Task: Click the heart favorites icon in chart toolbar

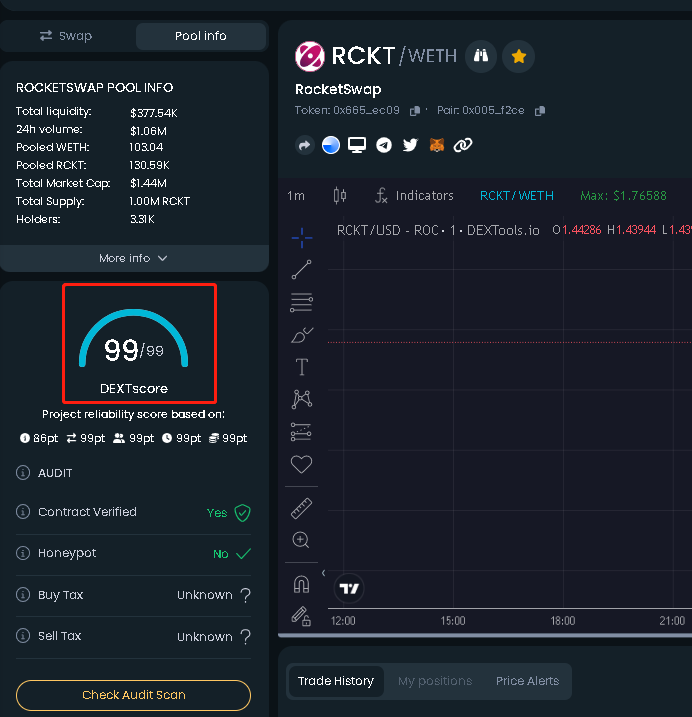Action: coord(301,464)
